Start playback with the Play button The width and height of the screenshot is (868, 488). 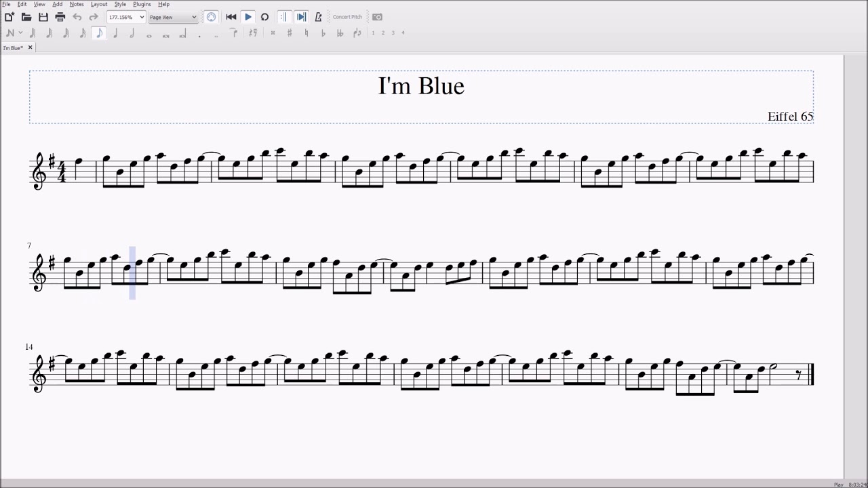pyautogui.click(x=248, y=17)
